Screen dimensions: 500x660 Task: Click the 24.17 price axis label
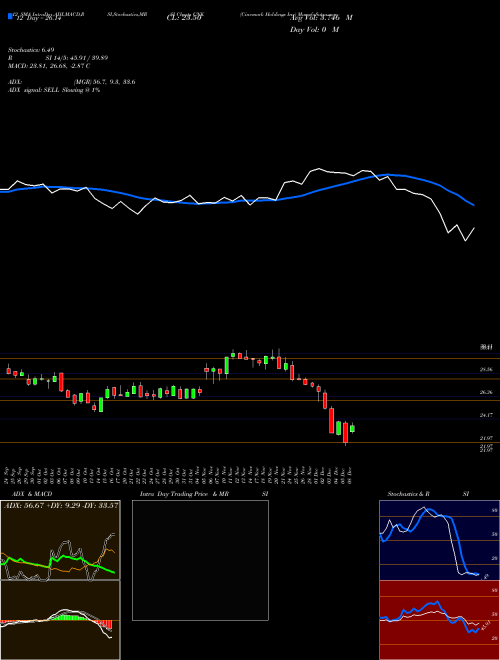pos(486,415)
